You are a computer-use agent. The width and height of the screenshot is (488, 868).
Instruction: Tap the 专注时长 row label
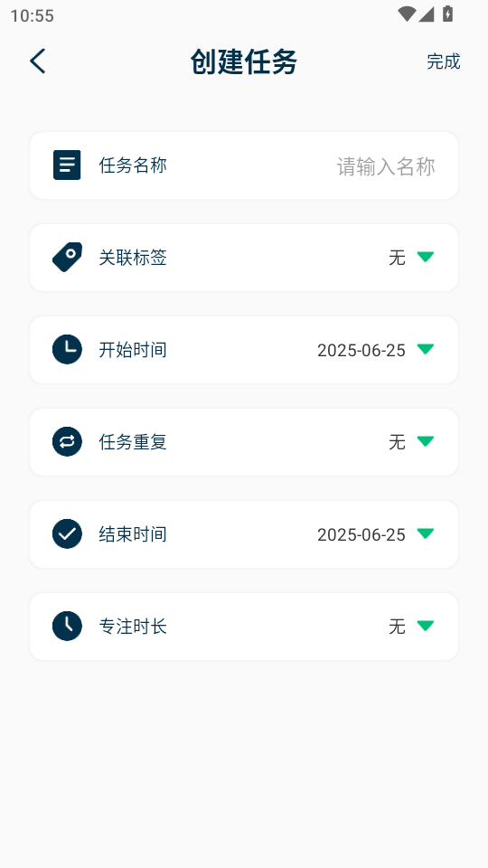pos(133,626)
